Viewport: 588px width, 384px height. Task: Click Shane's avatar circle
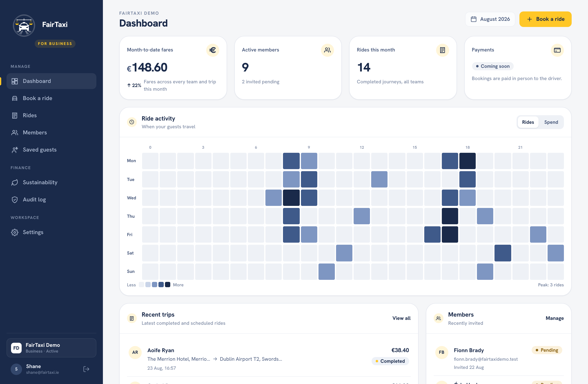point(16,369)
